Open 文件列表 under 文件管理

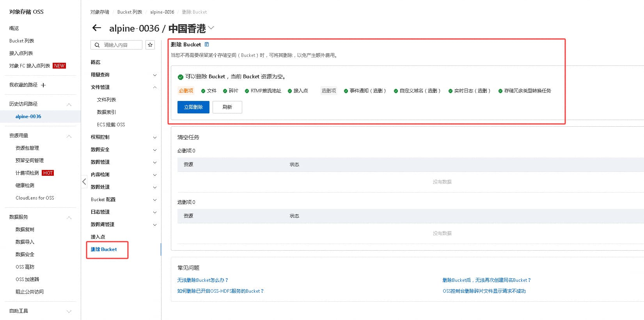tap(106, 100)
